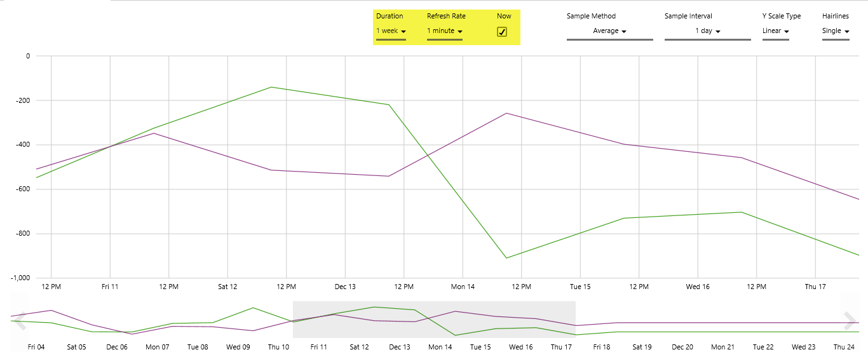
Task: Click purple line peak after Mon 14
Action: click(506, 113)
